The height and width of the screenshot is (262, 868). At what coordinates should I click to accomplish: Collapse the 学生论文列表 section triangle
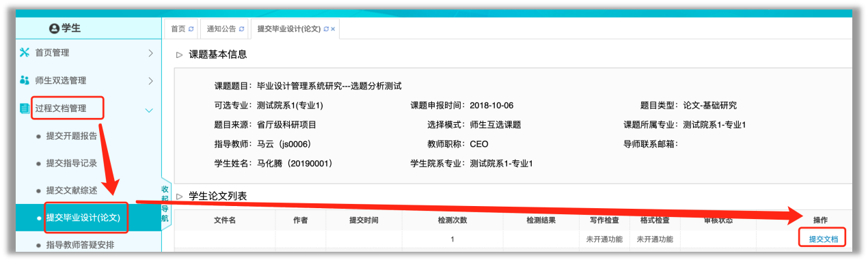[180, 196]
